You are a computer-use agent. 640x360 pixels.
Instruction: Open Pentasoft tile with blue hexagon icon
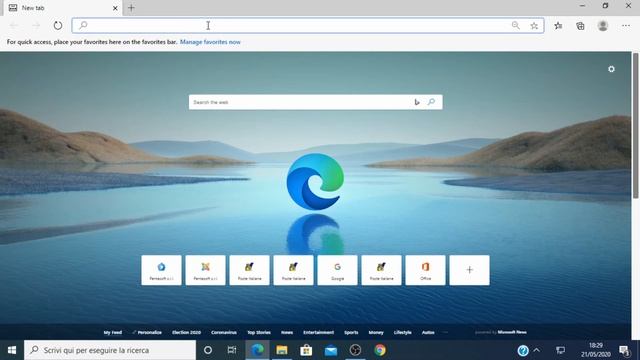coord(161,270)
